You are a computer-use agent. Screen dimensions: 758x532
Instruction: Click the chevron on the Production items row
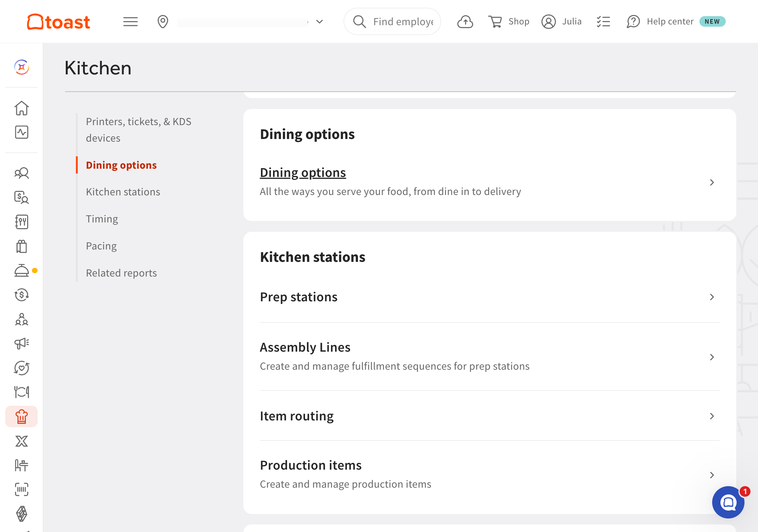[x=711, y=475]
